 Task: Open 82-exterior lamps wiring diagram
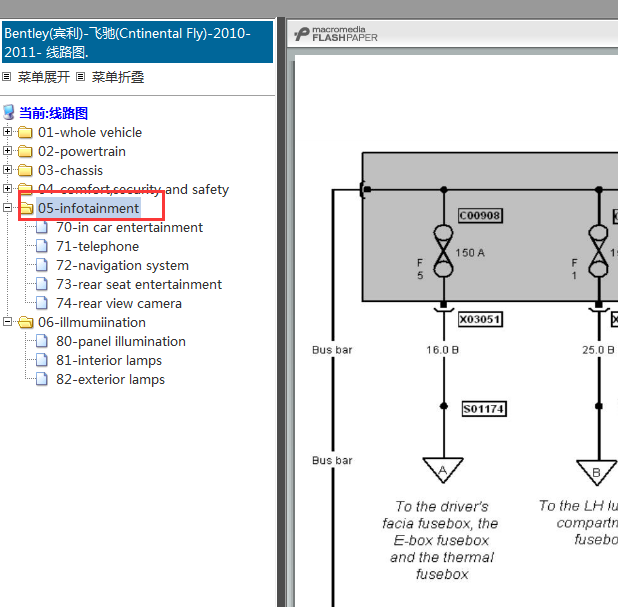point(110,379)
